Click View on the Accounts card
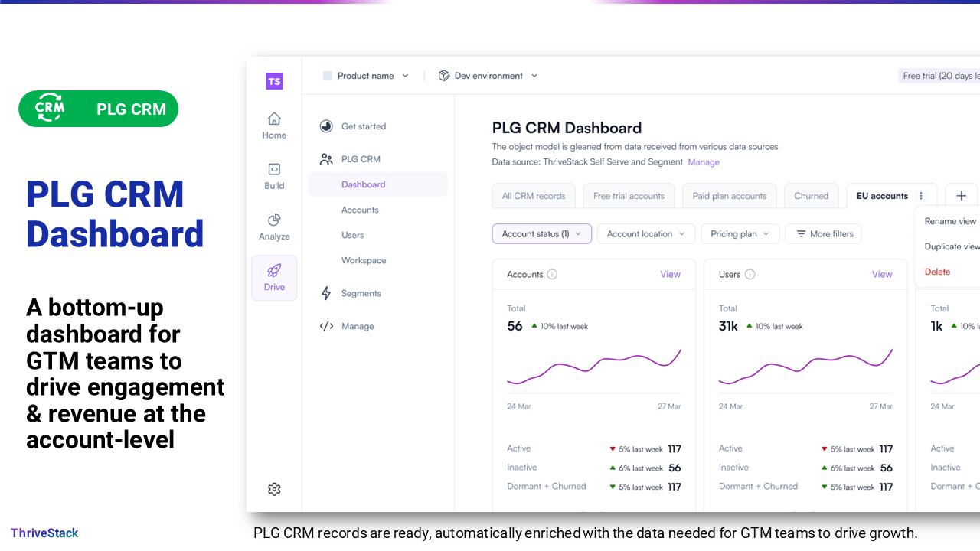Image resolution: width=980 pixels, height=551 pixels. [x=670, y=274]
